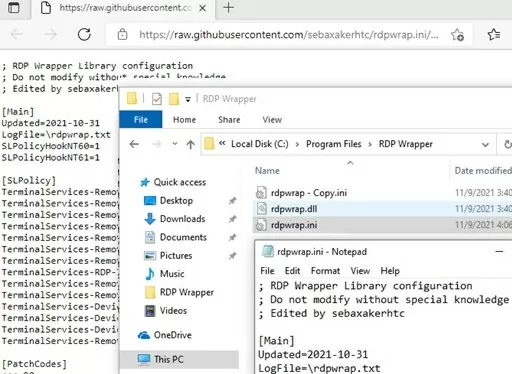Viewport: 512px width, 374px height.
Task: Click the Properties checkmark quick access icon
Action: click(157, 99)
